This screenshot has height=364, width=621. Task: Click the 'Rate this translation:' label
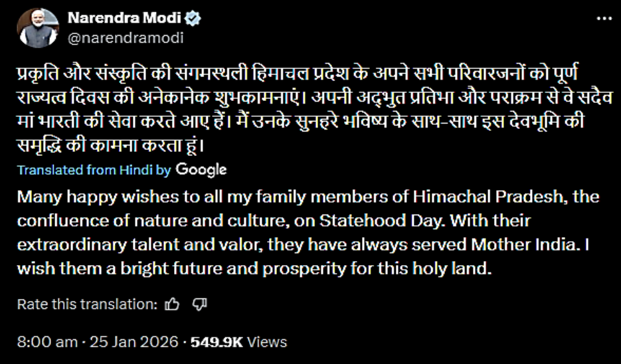pos(87,304)
